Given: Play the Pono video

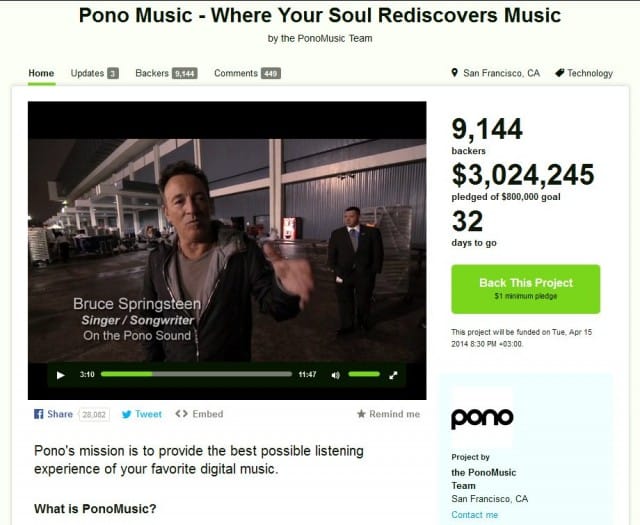Looking at the screenshot, I should [x=60, y=375].
